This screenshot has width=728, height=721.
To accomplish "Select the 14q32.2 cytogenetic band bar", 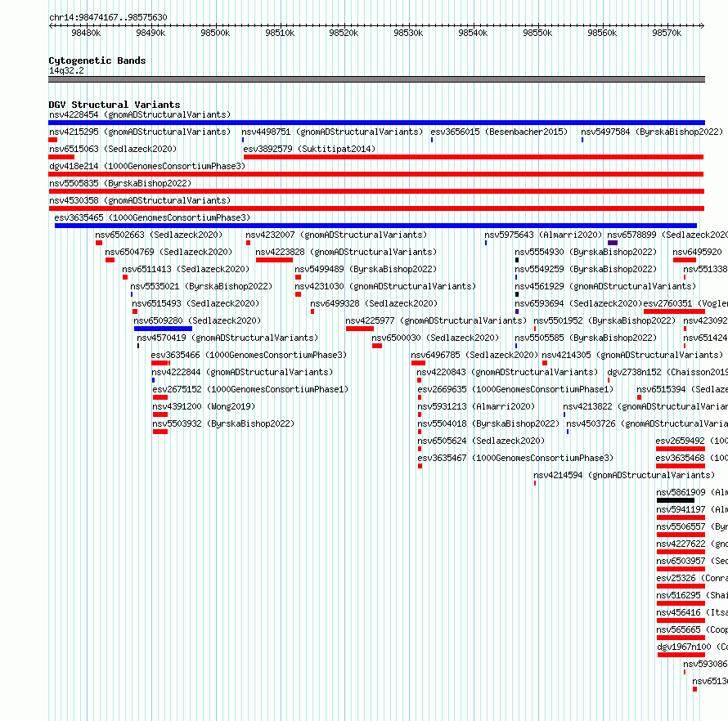I will [x=376, y=79].
